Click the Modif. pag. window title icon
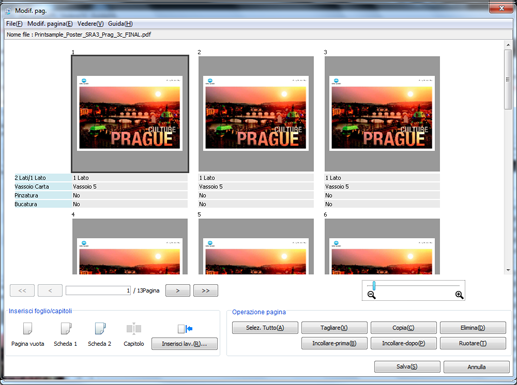 8,11
